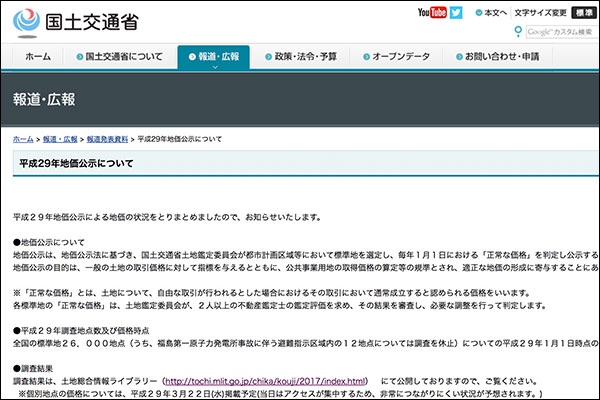Screen dimensions: 600x400
Task: Click the arrow icon before 国土交通省について
Action: [78, 57]
